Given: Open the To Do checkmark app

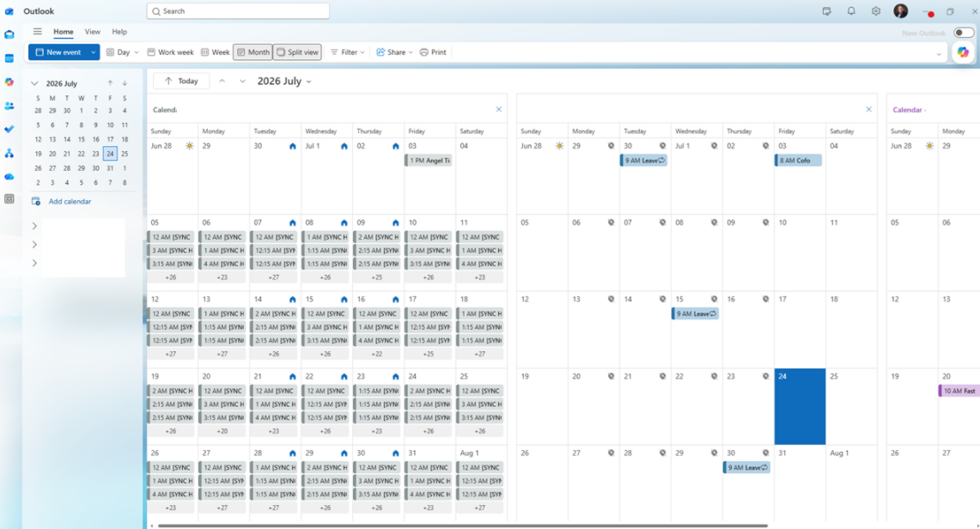Looking at the screenshot, I should point(9,130).
